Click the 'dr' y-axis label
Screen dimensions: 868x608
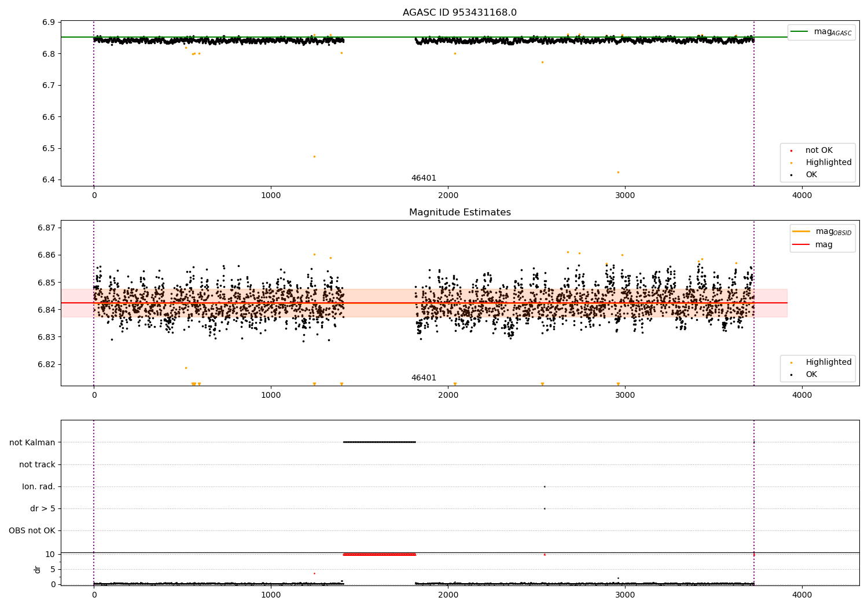(38, 569)
